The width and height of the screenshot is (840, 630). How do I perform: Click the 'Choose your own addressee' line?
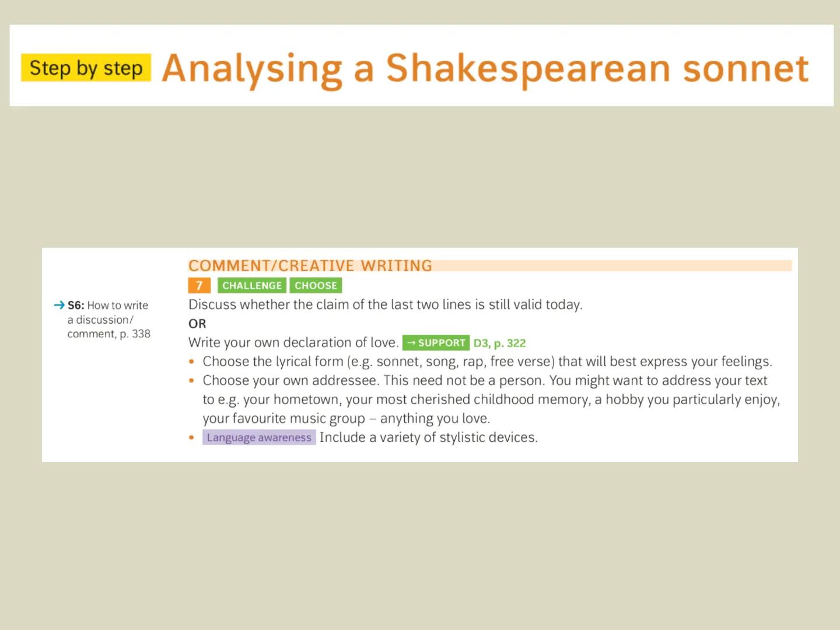point(485,380)
